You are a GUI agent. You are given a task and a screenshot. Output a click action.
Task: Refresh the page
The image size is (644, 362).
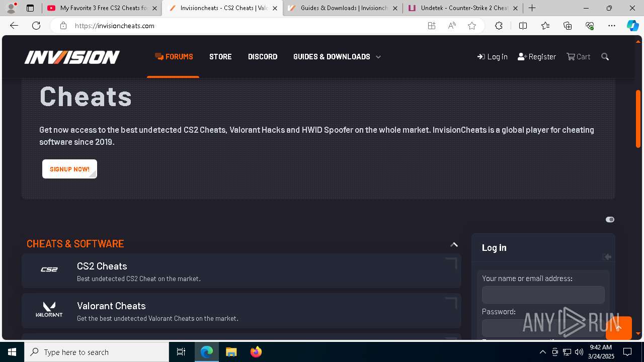click(36, 26)
